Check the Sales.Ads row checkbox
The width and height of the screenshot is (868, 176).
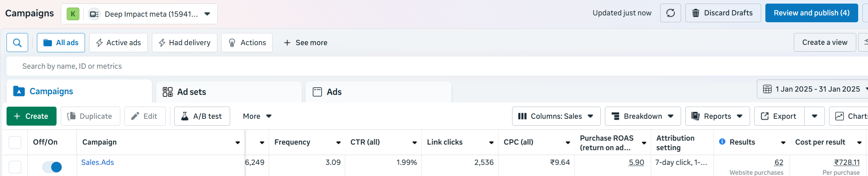[x=15, y=167]
